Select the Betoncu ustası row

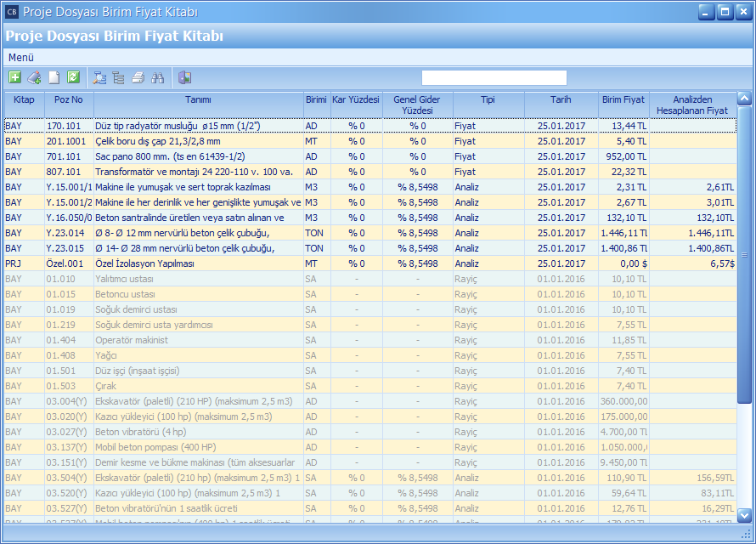point(198,294)
